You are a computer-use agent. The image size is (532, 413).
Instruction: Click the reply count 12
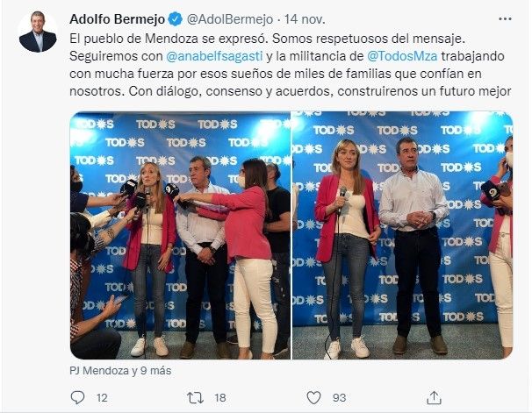coord(102,398)
